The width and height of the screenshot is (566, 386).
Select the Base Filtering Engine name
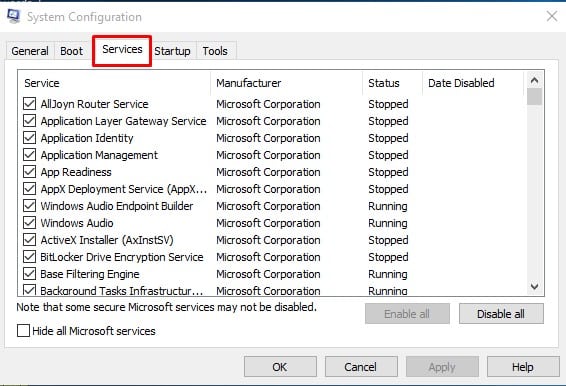[x=90, y=274]
